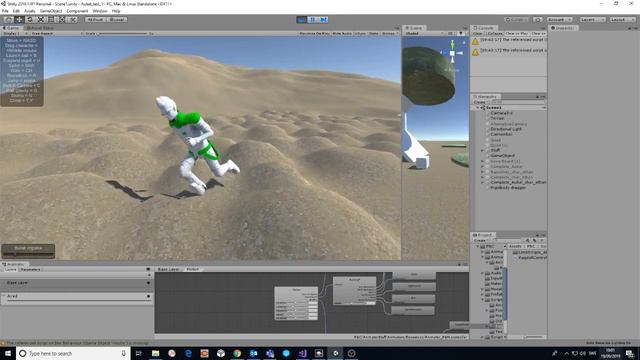This screenshot has width=640, height=360.
Task: Switch to the Game tab
Action: 11,28
